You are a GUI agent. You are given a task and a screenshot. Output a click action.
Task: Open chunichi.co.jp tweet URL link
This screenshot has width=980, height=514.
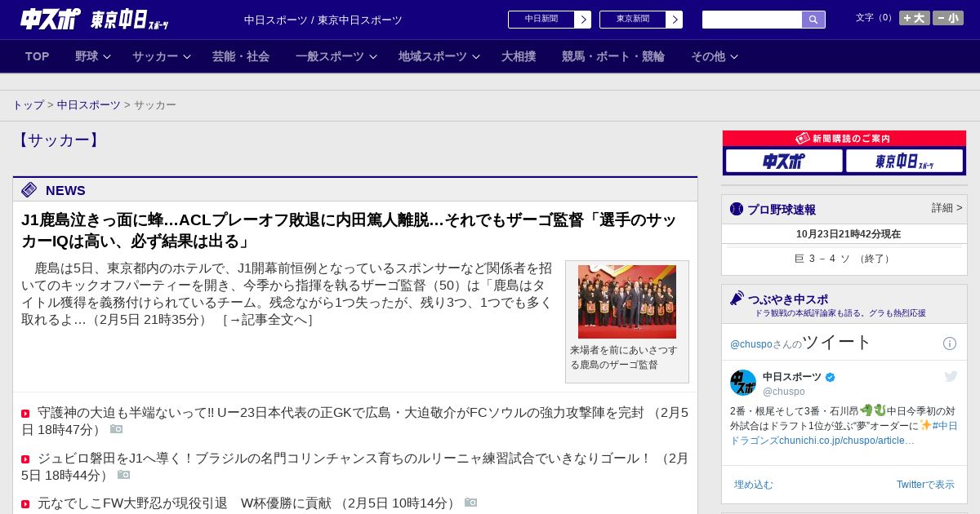[845, 441]
